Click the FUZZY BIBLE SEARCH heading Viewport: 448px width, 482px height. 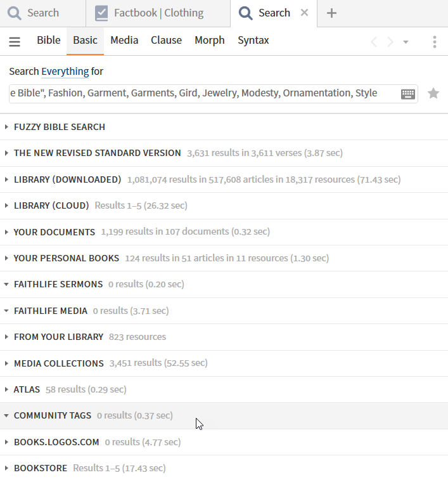click(x=60, y=127)
